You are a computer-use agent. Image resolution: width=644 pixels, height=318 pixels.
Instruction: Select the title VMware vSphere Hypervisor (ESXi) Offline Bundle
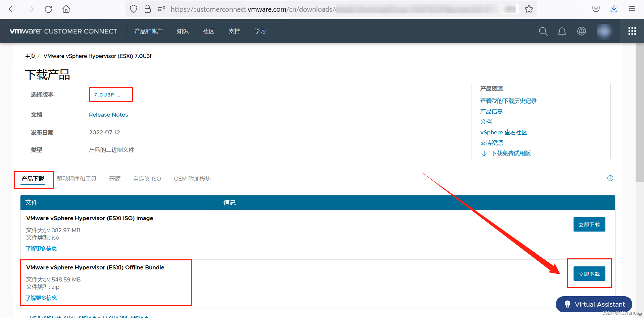(x=95, y=267)
